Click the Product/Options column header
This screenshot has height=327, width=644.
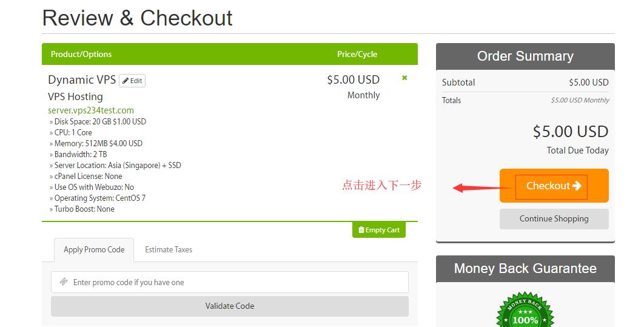coord(81,54)
